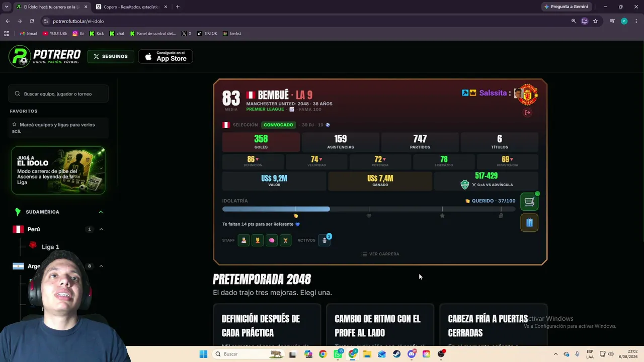
Task: Open the Chrome zoom magnifier icon
Action: [x=574, y=21]
